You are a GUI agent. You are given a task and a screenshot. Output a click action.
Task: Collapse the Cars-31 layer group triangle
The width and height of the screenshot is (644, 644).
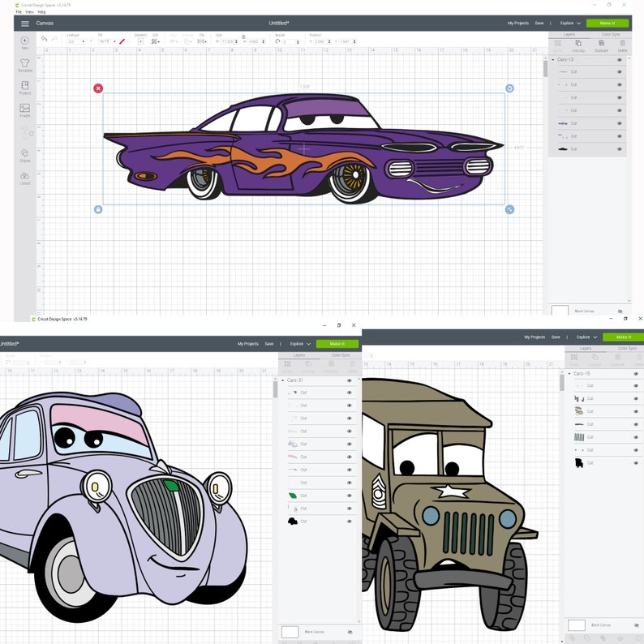[283, 380]
